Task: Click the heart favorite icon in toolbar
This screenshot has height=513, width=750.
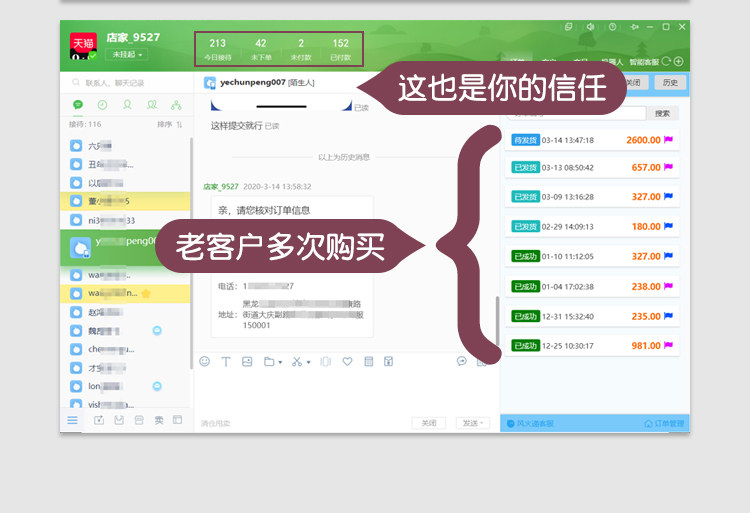Action: (x=347, y=361)
